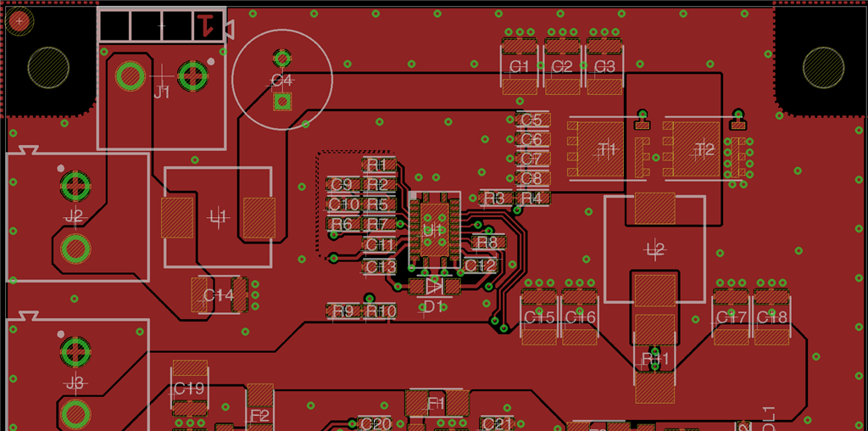This screenshot has width=868, height=431.
Task: Click capacitor C18 footprint
Action: click(x=771, y=316)
